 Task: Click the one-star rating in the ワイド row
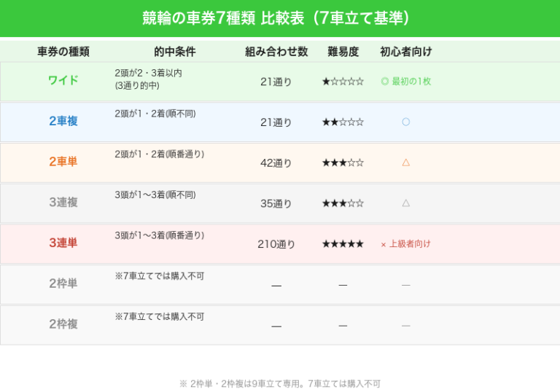pyautogui.click(x=343, y=82)
